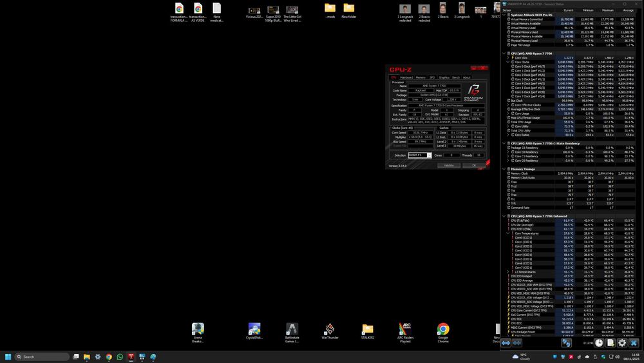Screen dimensions: 644x363
Task: Open File Explorer from taskbar
Action: pyautogui.click(x=87, y=357)
